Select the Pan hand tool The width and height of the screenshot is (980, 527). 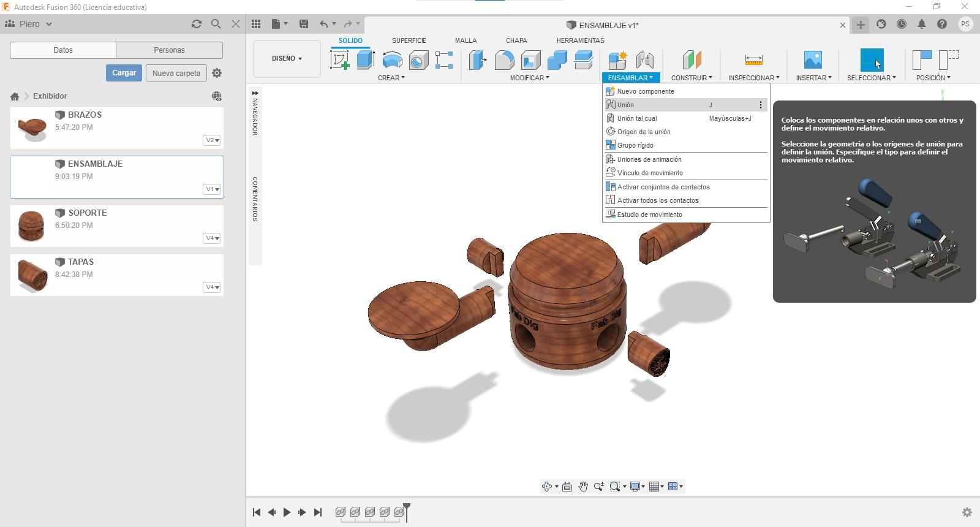pyautogui.click(x=583, y=487)
